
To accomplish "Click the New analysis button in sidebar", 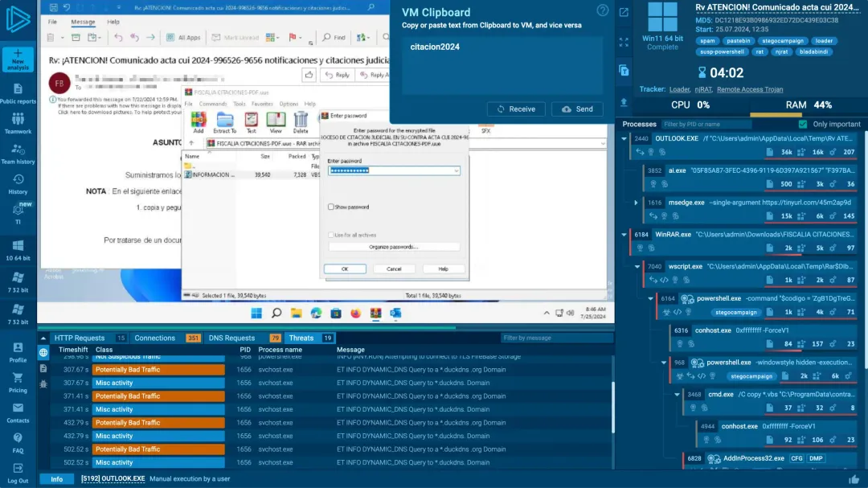I will (x=18, y=59).
